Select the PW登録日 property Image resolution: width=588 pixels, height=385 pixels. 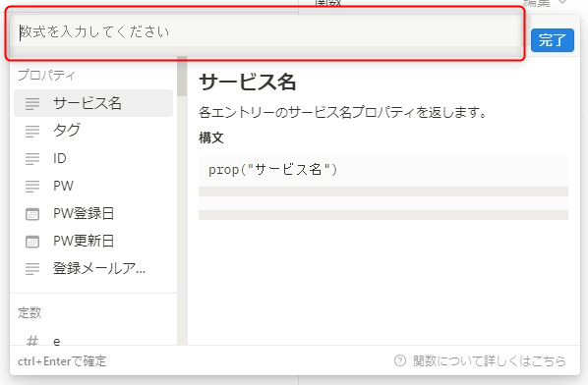tap(93, 213)
